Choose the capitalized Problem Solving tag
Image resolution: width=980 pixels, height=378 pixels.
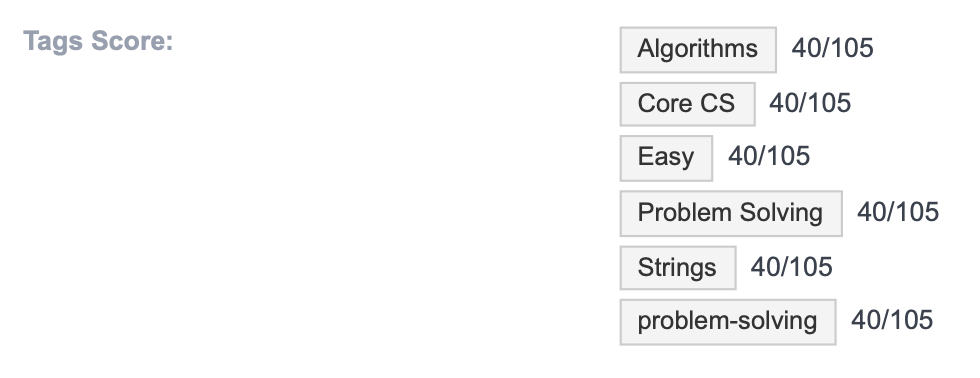click(x=731, y=214)
